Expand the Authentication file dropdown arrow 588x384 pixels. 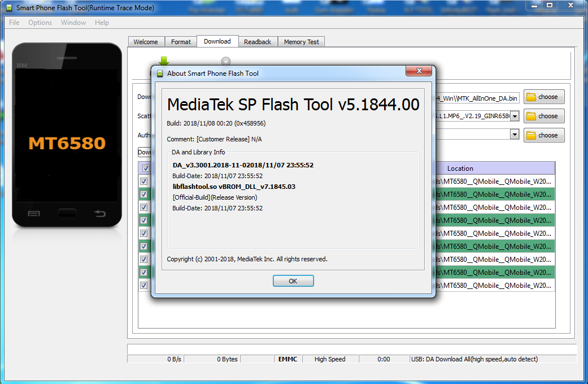pyautogui.click(x=515, y=134)
